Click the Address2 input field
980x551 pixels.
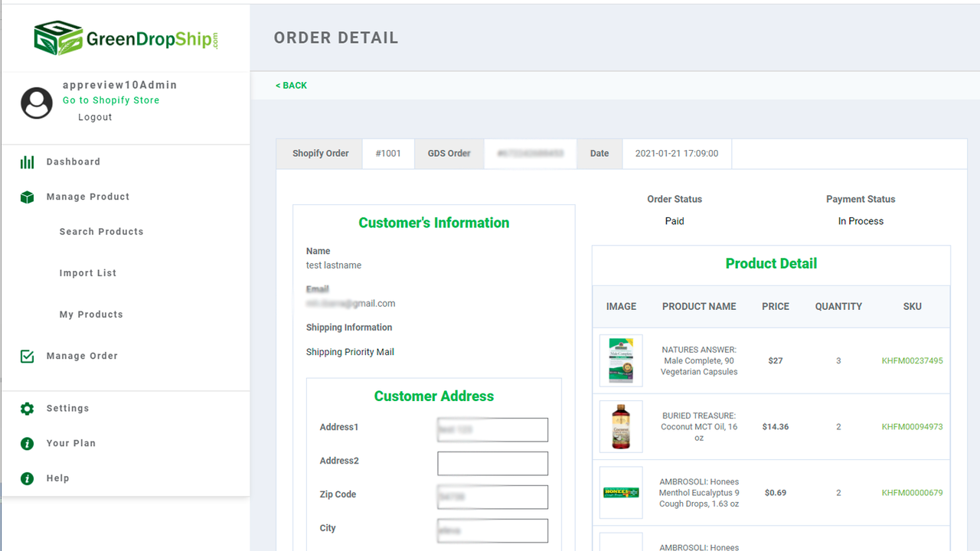coord(492,463)
